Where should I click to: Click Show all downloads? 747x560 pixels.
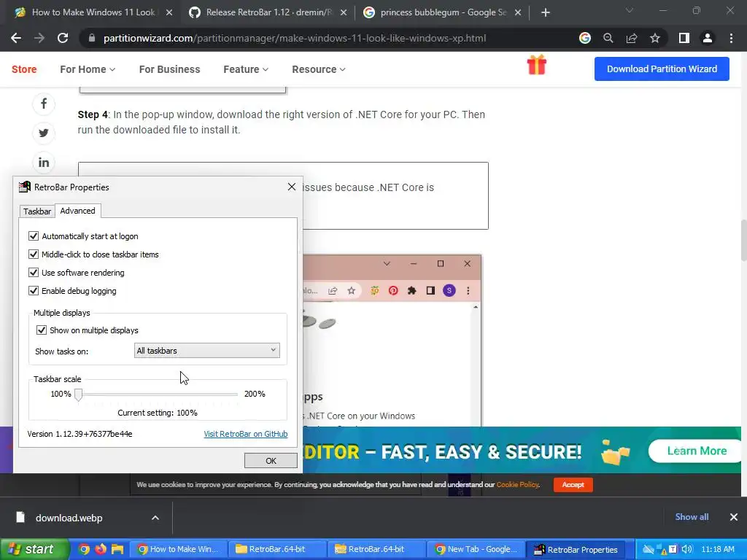(692, 517)
